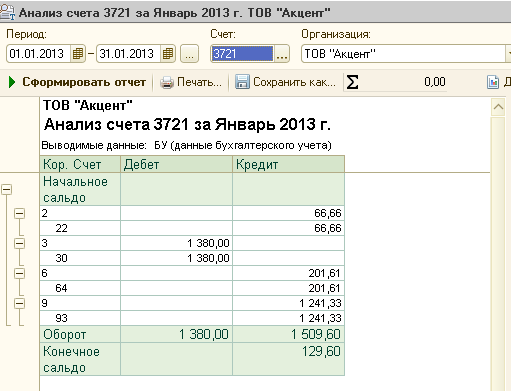
Task: Click the sigma sum icon
Action: tap(352, 82)
